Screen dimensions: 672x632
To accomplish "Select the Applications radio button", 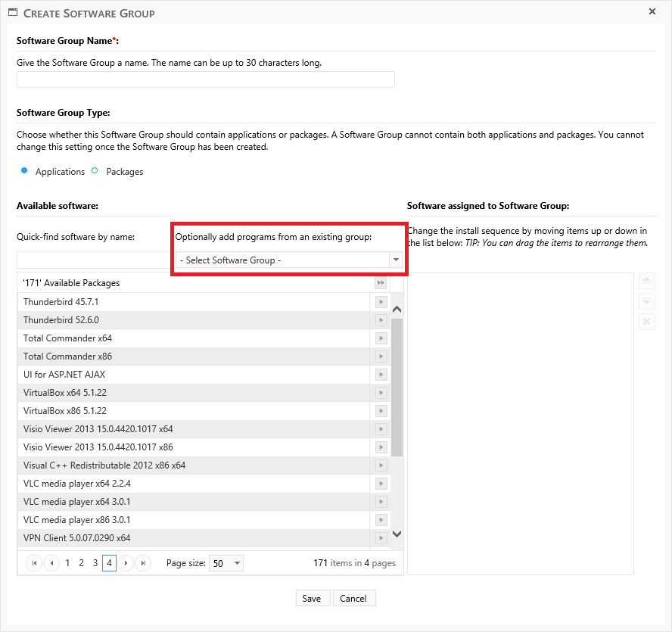I will coord(24,171).
